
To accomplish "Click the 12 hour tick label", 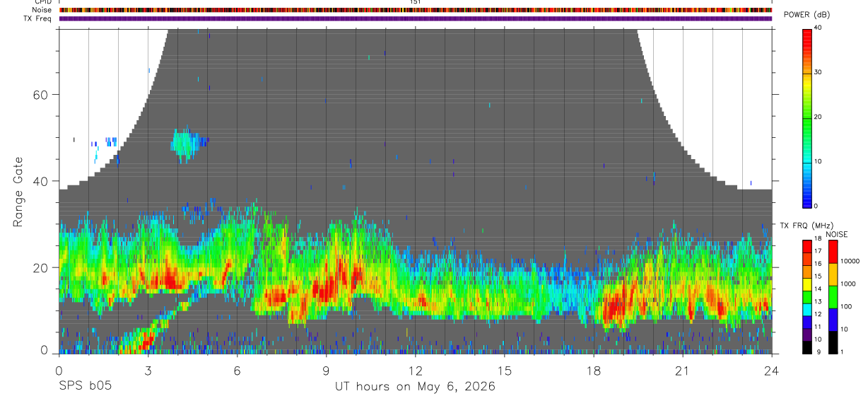I will pyautogui.click(x=415, y=371).
